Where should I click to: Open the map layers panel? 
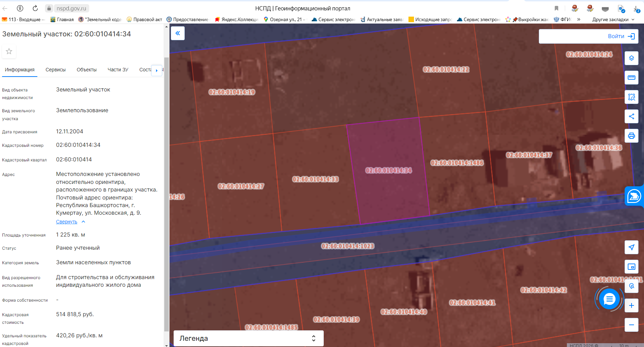(631, 58)
